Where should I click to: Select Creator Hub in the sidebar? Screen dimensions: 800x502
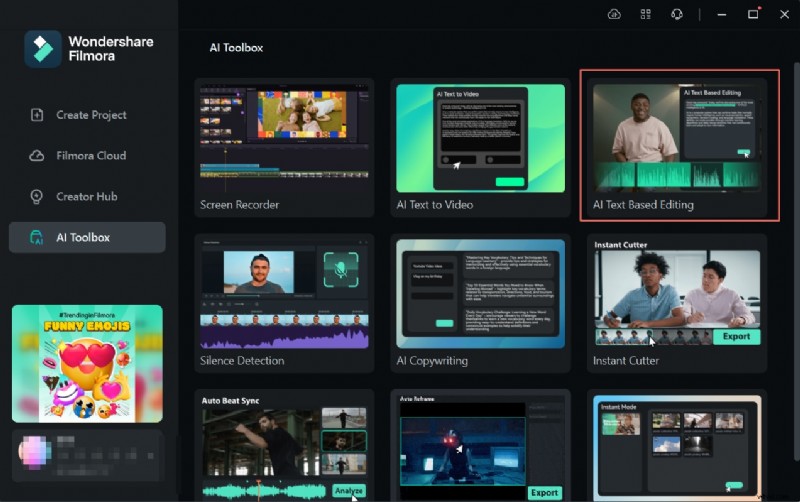[86, 197]
